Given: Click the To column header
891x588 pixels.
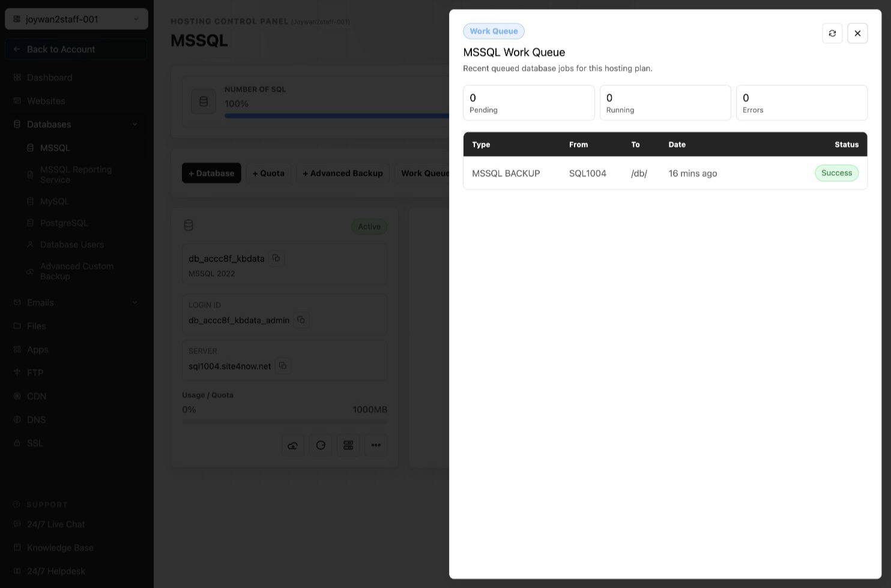Looking at the screenshot, I should click(635, 145).
